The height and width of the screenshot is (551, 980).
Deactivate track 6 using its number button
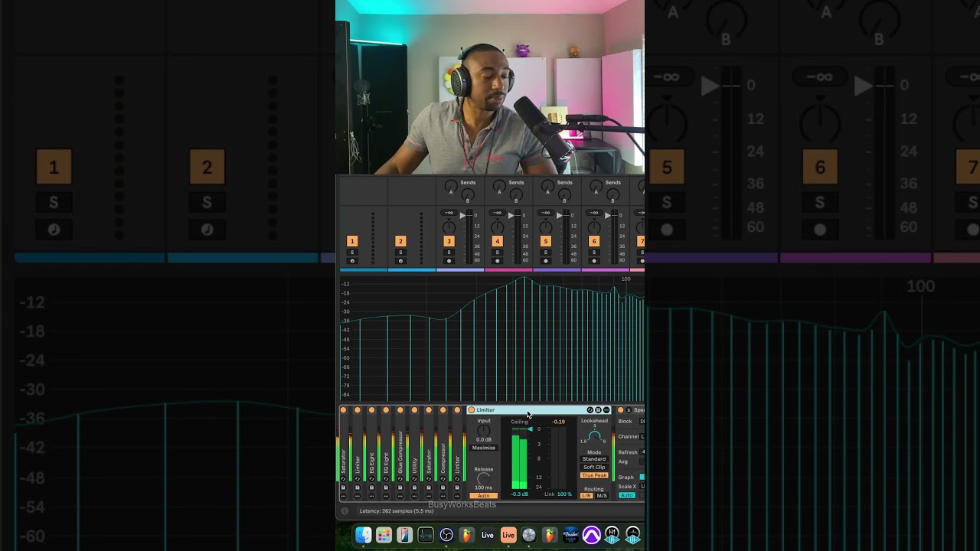(x=593, y=241)
